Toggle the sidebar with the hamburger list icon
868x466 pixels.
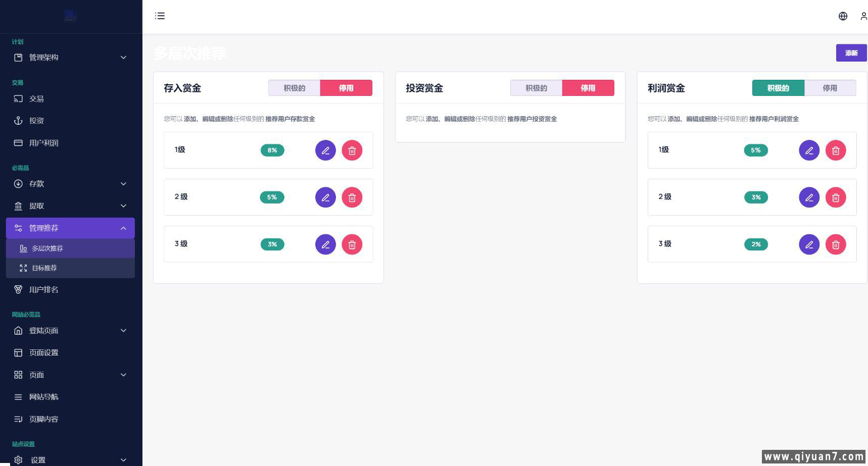tap(160, 16)
